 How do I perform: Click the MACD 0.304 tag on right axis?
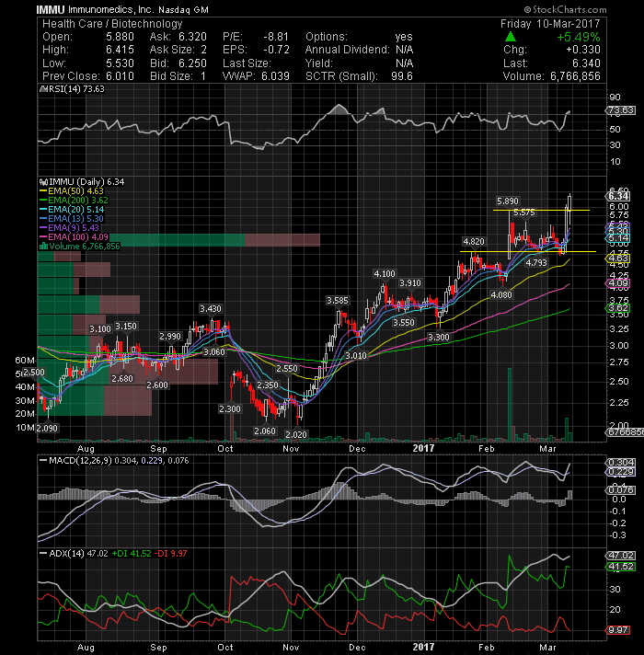click(x=621, y=463)
